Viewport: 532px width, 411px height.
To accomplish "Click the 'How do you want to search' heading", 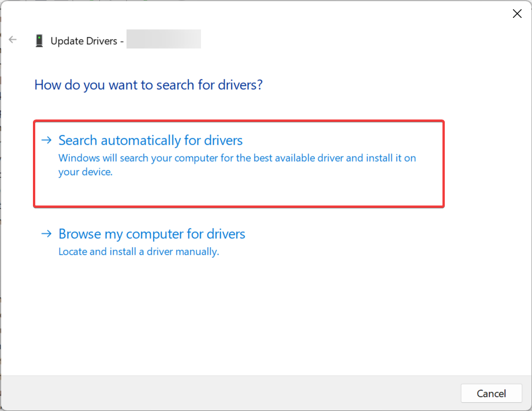I will [148, 85].
